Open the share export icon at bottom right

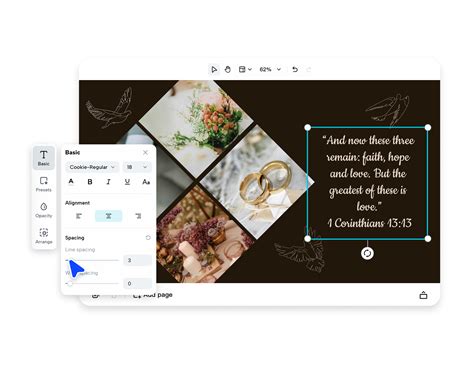click(423, 295)
